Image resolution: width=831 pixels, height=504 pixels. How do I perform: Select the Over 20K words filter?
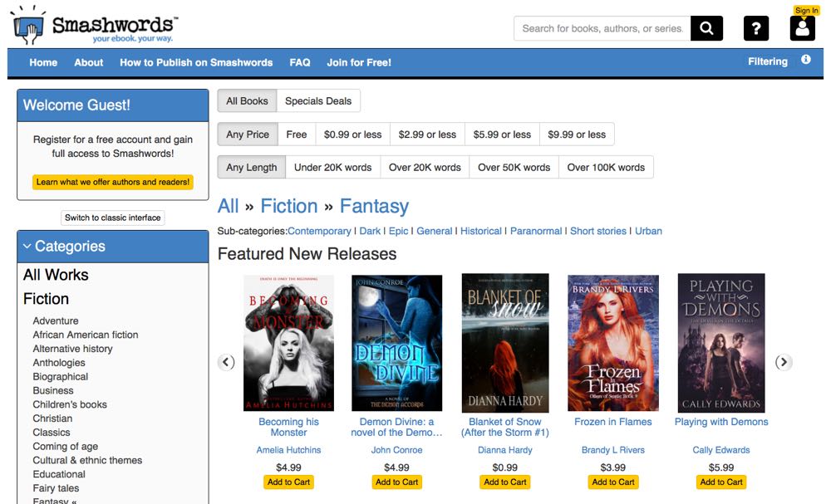pos(425,167)
